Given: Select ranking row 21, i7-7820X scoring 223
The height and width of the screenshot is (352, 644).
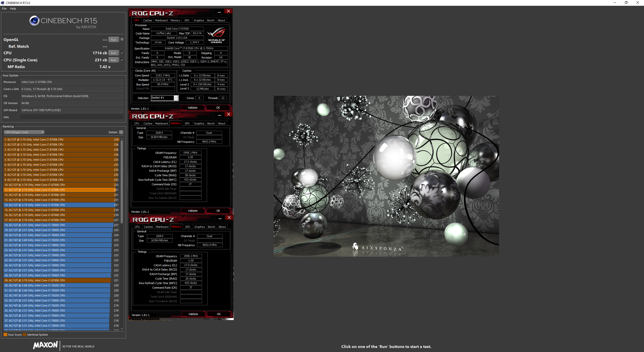Looking at the screenshot, I should pos(61,240).
